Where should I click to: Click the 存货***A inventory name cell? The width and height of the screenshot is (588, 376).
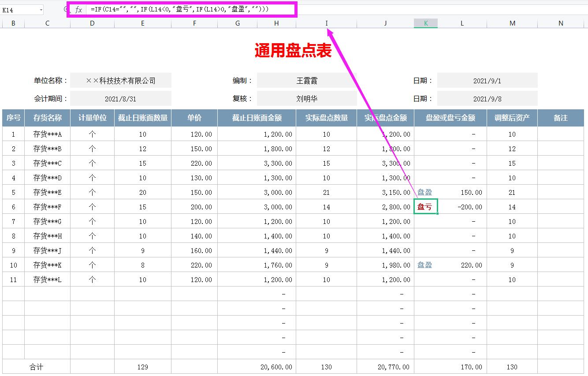pos(47,134)
